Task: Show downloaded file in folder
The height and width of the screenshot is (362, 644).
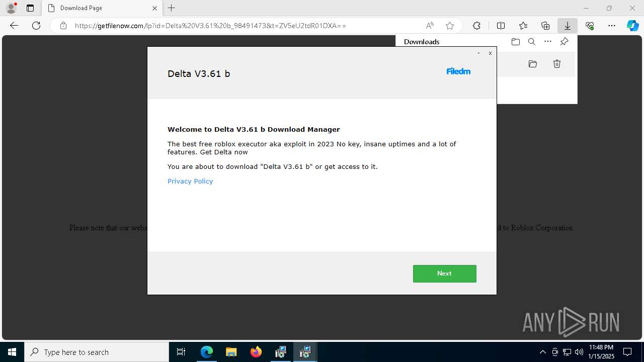Action: click(533, 64)
